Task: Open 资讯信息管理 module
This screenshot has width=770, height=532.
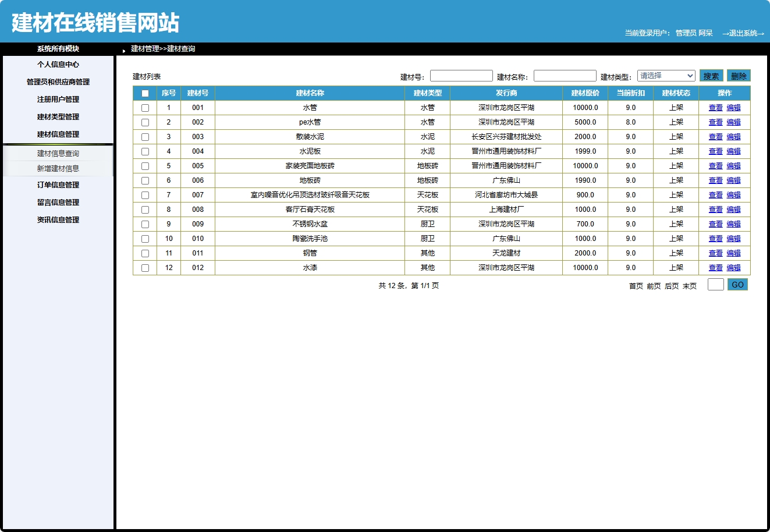Action: [58, 219]
